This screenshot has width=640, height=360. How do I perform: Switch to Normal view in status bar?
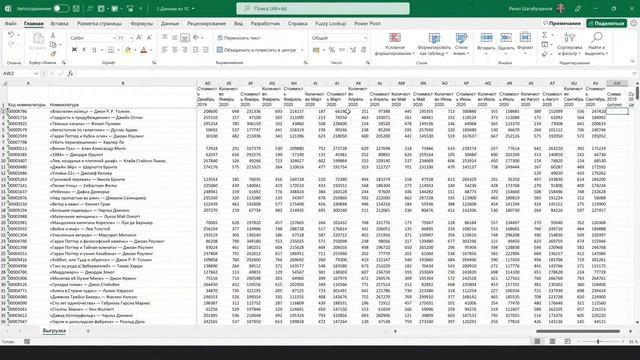coord(537,341)
